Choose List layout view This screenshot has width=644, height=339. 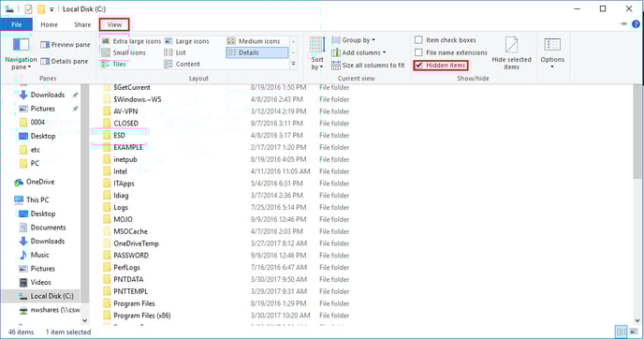point(175,52)
